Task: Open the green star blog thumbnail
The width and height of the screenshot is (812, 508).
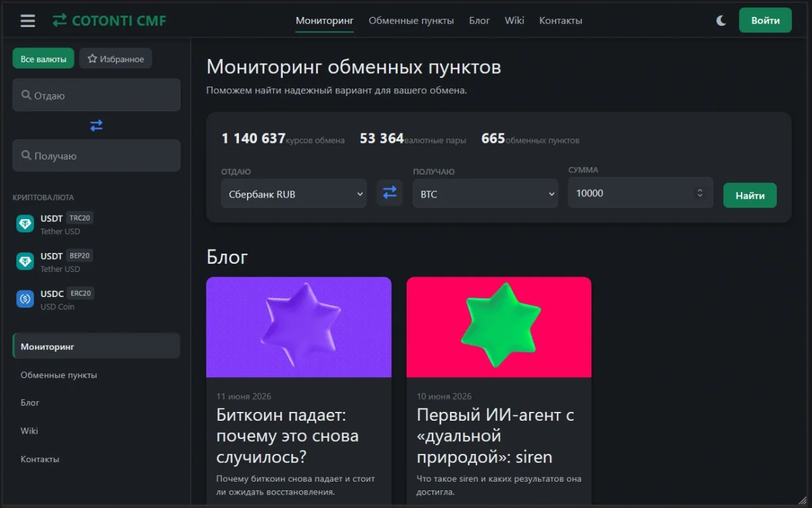Action: point(499,327)
